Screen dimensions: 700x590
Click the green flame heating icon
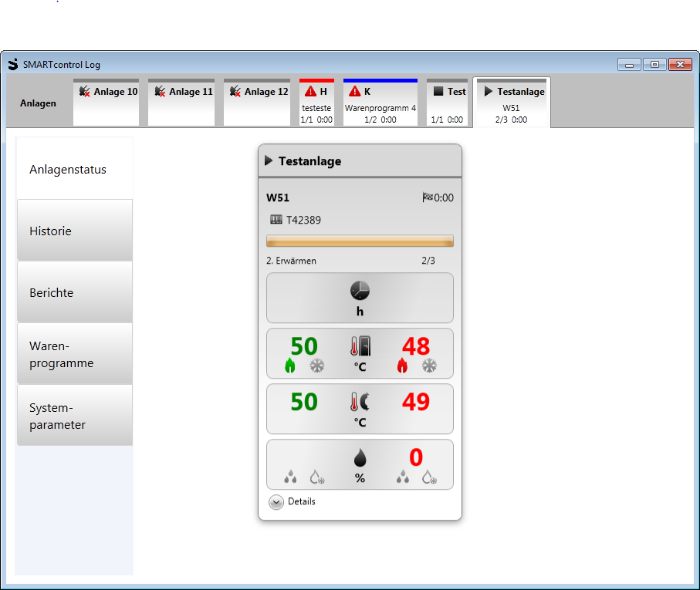(x=290, y=366)
